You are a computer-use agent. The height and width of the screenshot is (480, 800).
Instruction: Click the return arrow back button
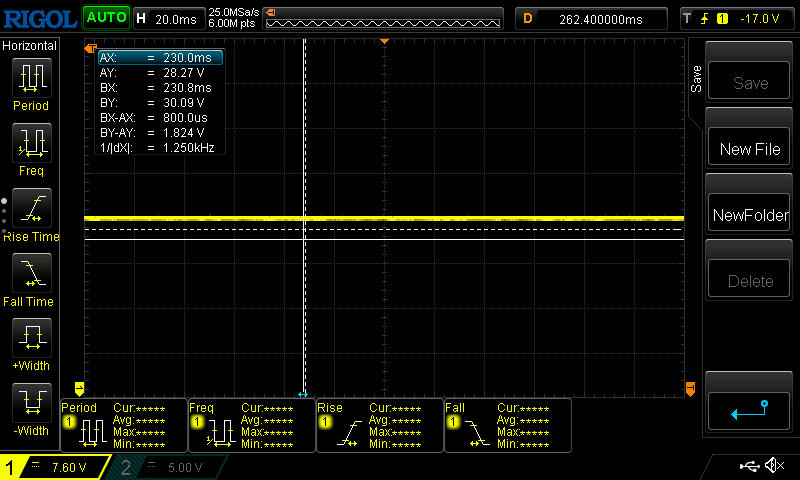[x=750, y=408]
